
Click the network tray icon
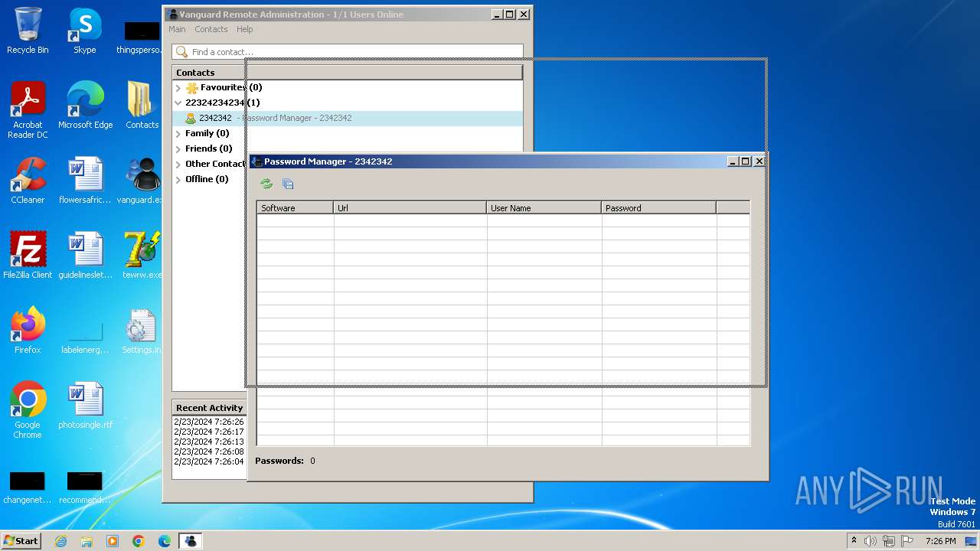pos(889,541)
